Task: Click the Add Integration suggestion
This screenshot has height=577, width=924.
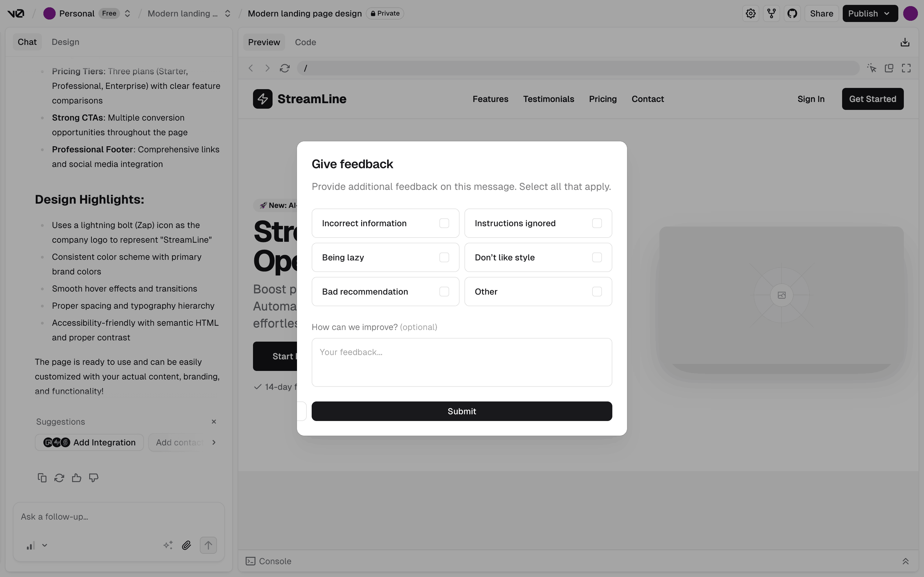Action: pyautogui.click(x=89, y=442)
